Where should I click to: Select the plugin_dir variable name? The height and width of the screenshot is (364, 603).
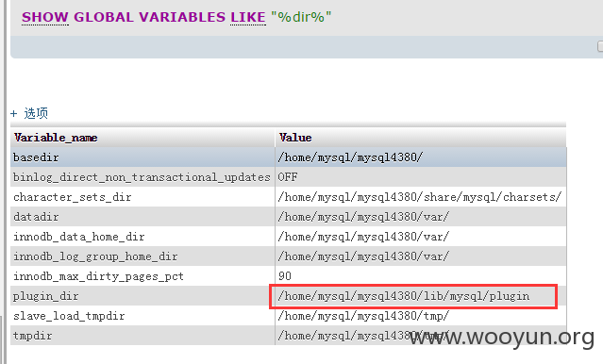45,296
